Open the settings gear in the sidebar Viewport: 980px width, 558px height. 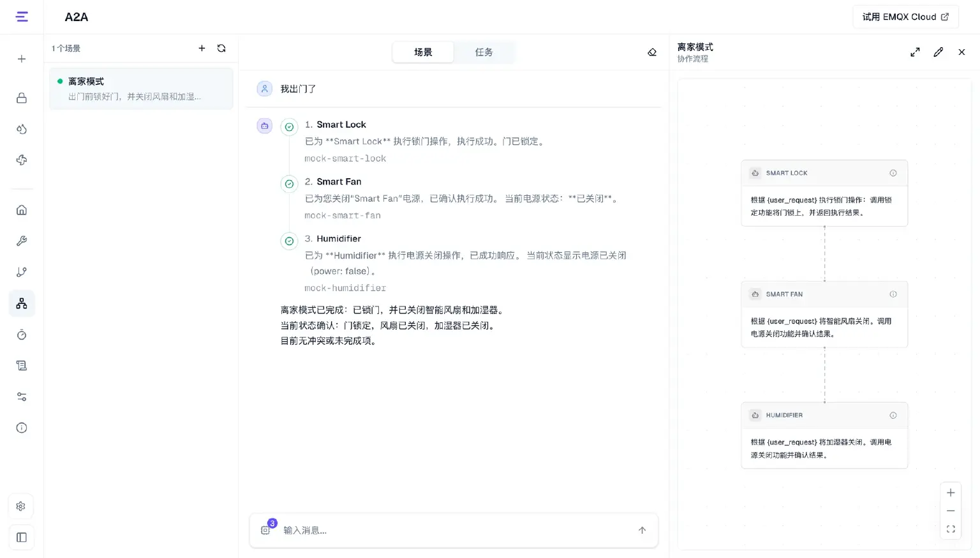21,506
